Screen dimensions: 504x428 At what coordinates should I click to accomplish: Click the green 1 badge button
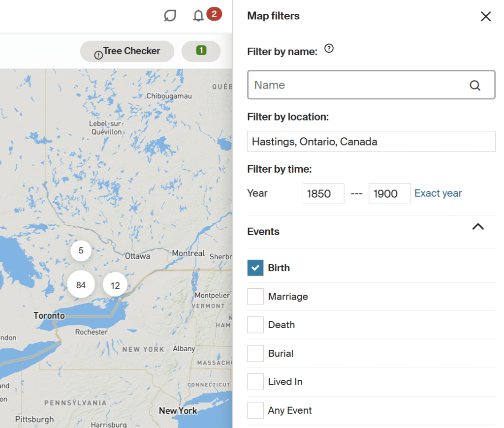(x=201, y=51)
